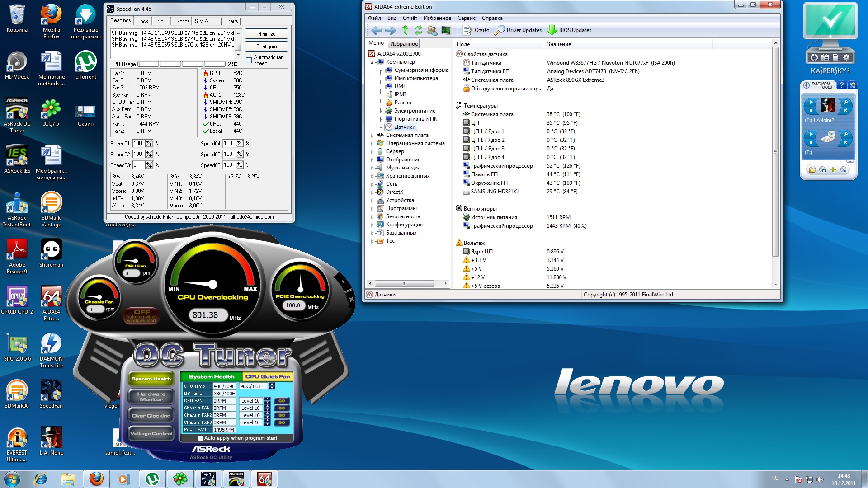
Task: Open the CPUID CPU-Z desktop icon
Action: 17,300
